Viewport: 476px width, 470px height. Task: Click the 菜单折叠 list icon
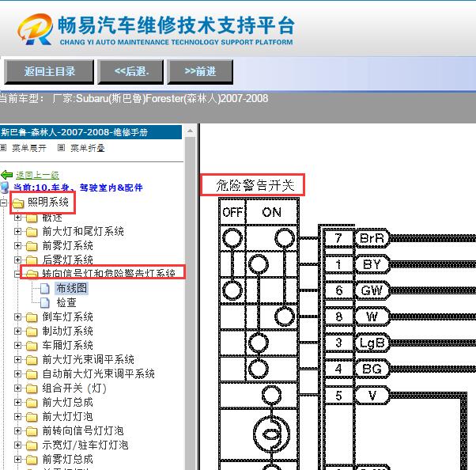pyautogui.click(x=61, y=148)
